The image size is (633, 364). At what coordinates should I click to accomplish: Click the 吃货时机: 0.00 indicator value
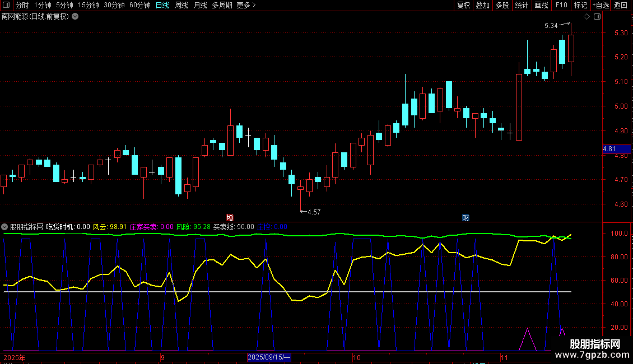point(68,227)
